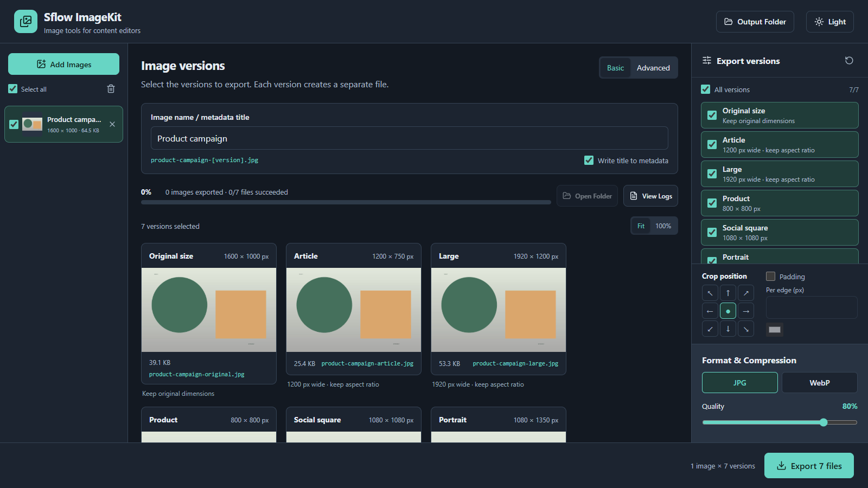Click the Export 7 files button
The width and height of the screenshot is (868, 488).
[x=809, y=466]
